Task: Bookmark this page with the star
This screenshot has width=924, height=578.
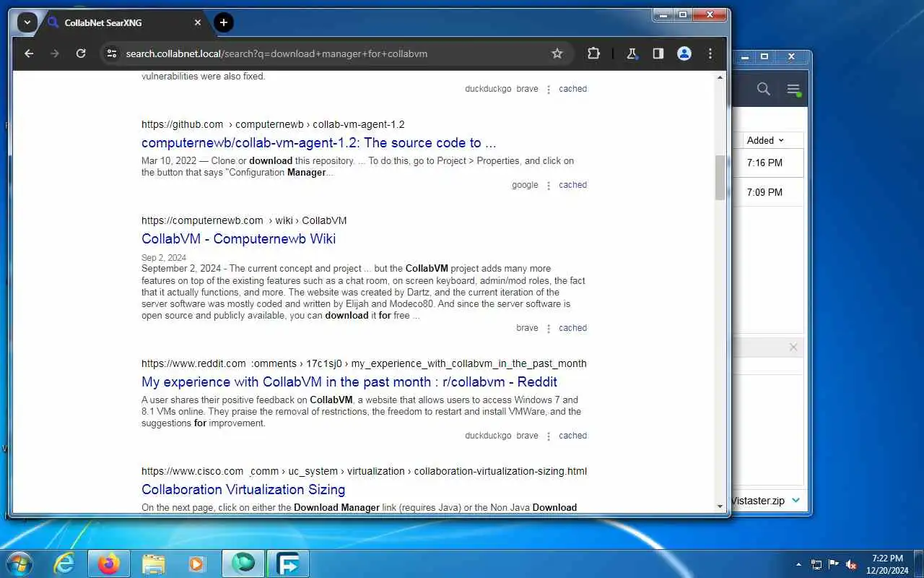Action: (x=557, y=53)
